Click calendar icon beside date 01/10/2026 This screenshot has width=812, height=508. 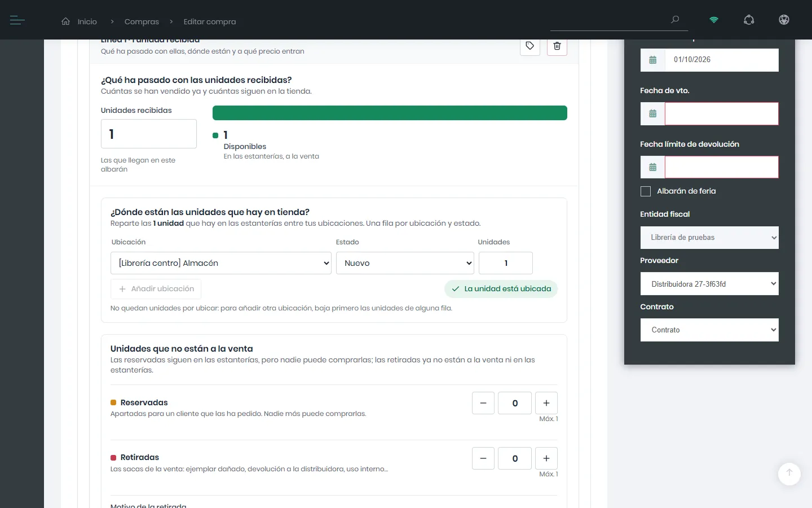(x=653, y=60)
